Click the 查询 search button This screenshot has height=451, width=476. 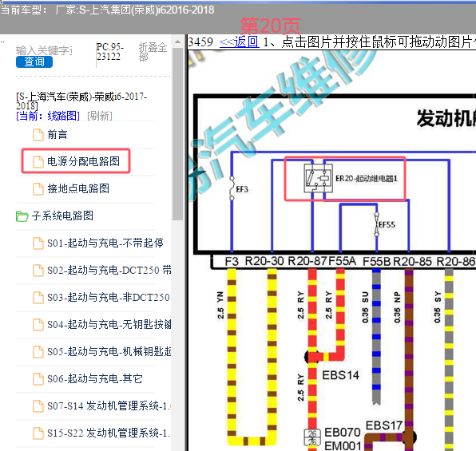click(x=34, y=61)
